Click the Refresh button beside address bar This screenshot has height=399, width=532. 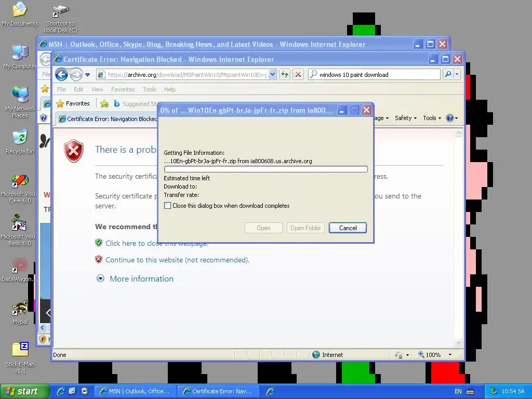(284, 74)
